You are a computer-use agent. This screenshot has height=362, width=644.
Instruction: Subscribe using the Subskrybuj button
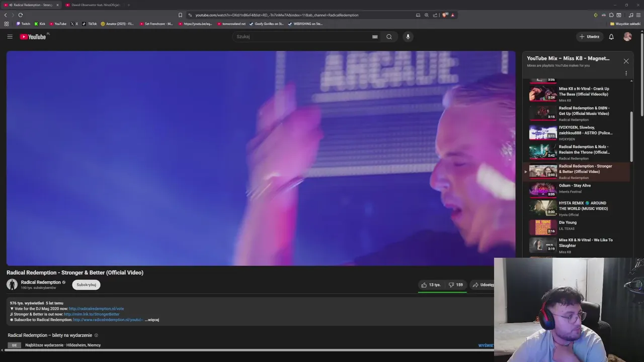pos(86,285)
